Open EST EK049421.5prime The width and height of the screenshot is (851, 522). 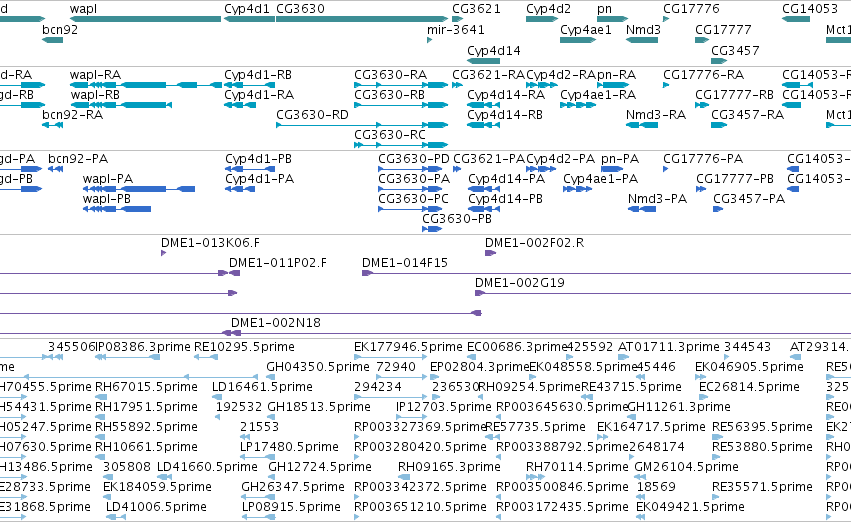click(x=690, y=507)
